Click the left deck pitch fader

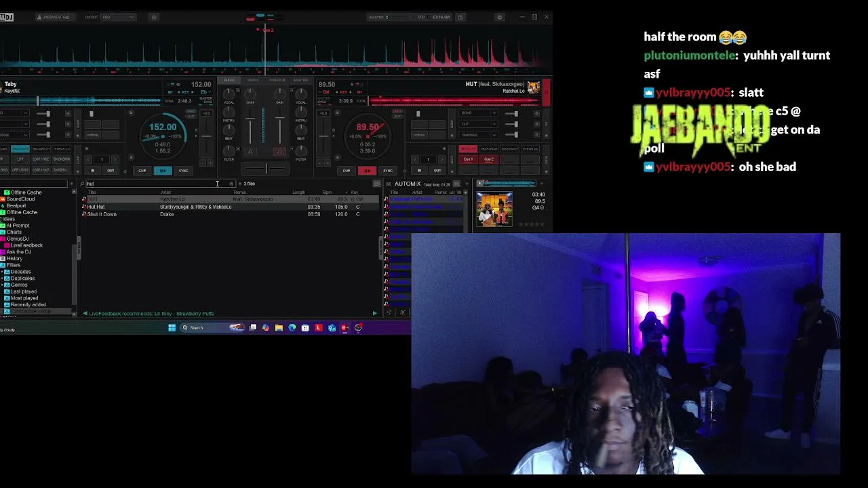tap(208, 136)
